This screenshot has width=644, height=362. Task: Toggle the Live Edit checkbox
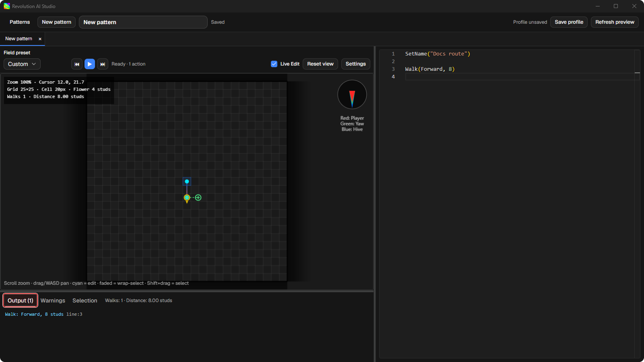tap(274, 64)
